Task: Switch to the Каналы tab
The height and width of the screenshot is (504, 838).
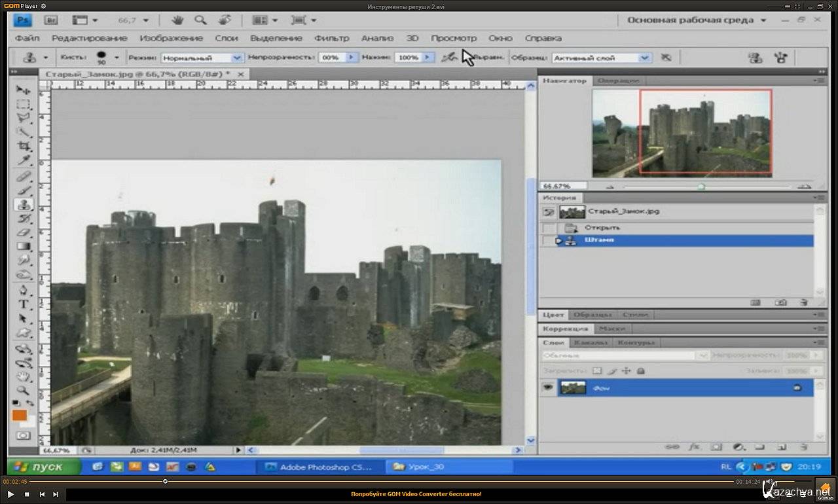Action: [590, 342]
